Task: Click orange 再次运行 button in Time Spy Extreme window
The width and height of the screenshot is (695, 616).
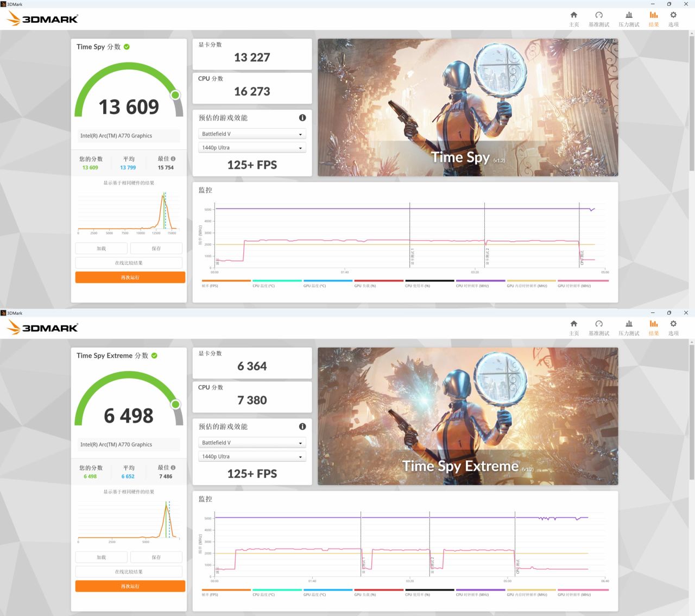Action: click(x=130, y=587)
